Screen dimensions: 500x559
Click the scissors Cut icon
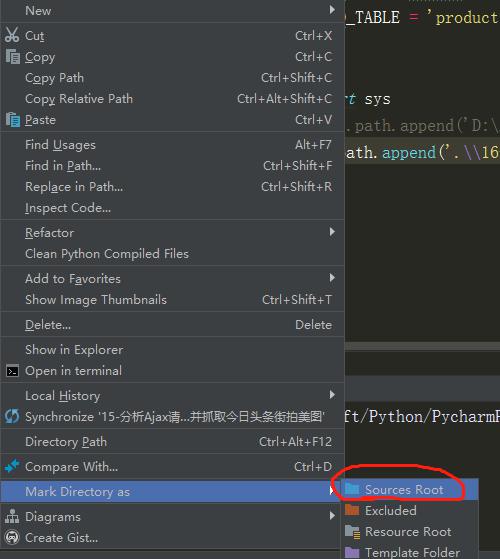coord(12,35)
